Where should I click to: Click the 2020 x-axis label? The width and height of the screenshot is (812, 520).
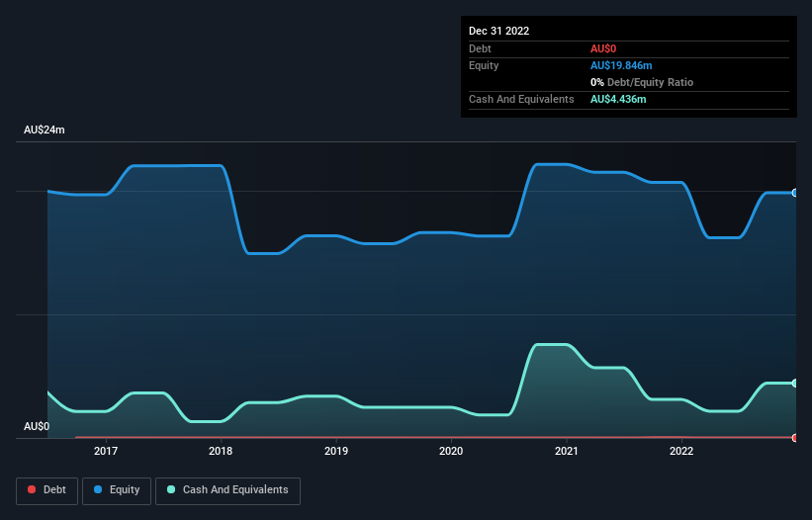click(x=451, y=451)
